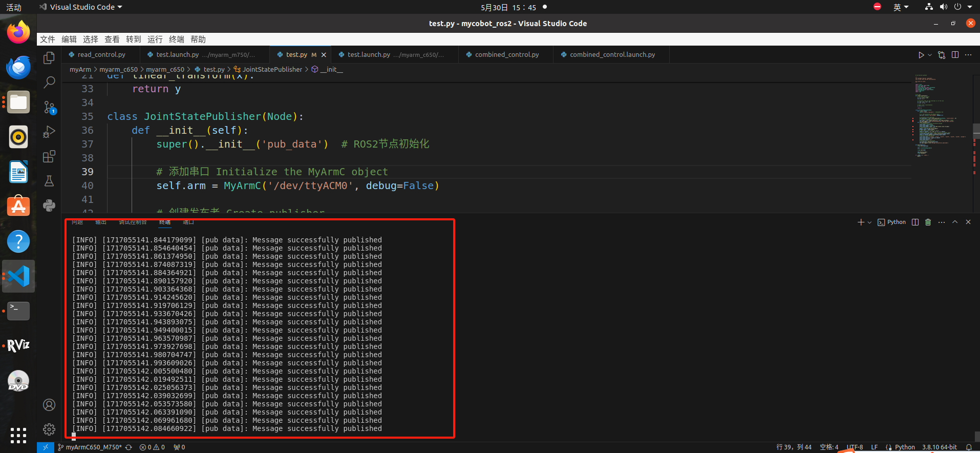Open the Accounts menu icon
Viewport: 980px width, 453px height.
49,405
